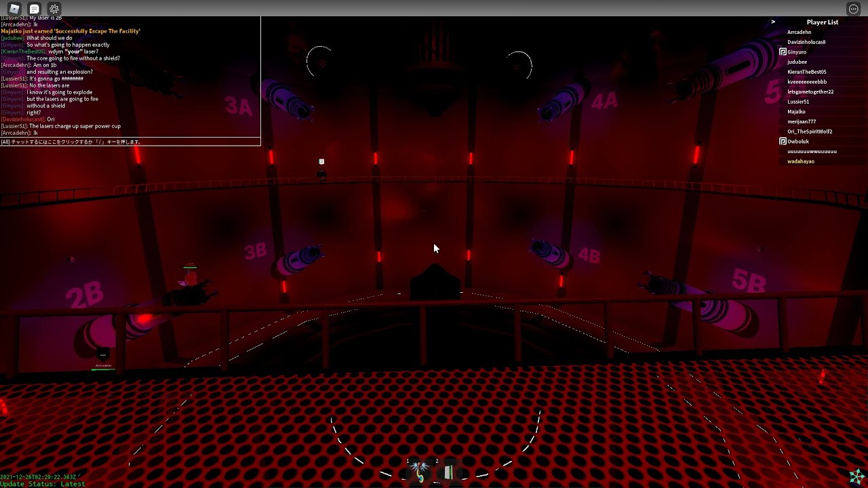Click Davizinholucas8's 'Ori' chat message
868x488 pixels.
51,119
